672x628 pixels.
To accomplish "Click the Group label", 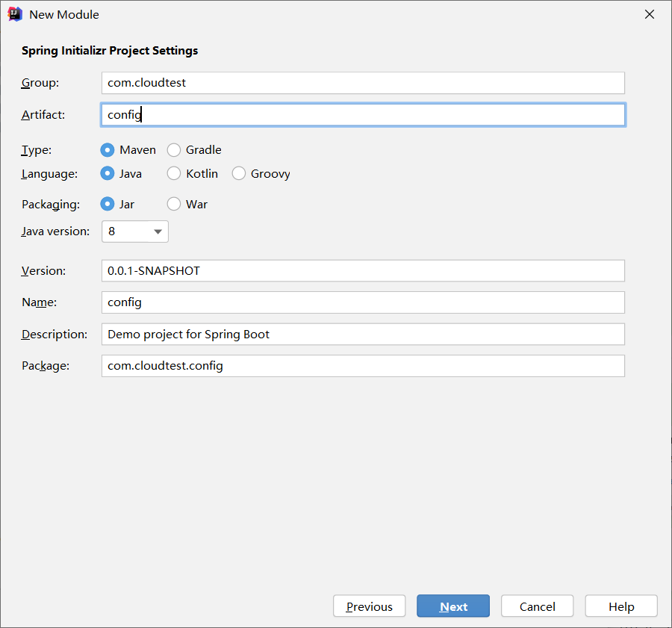I will click(x=40, y=83).
